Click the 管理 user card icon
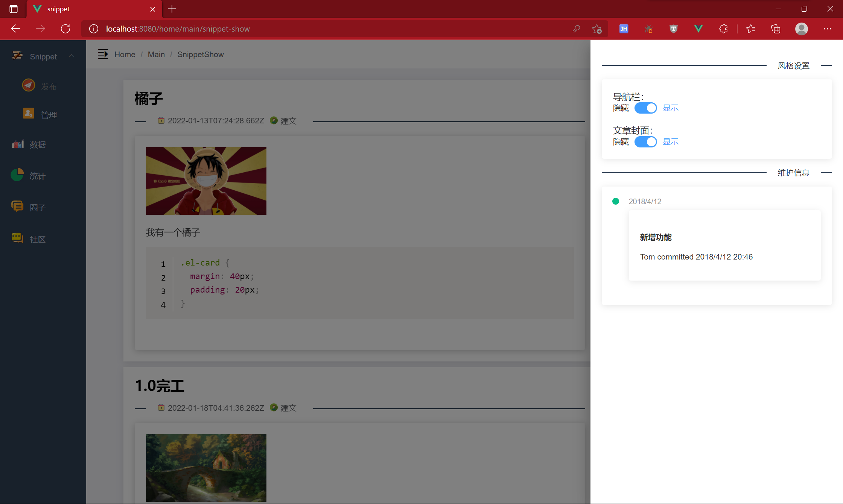 coord(29,113)
